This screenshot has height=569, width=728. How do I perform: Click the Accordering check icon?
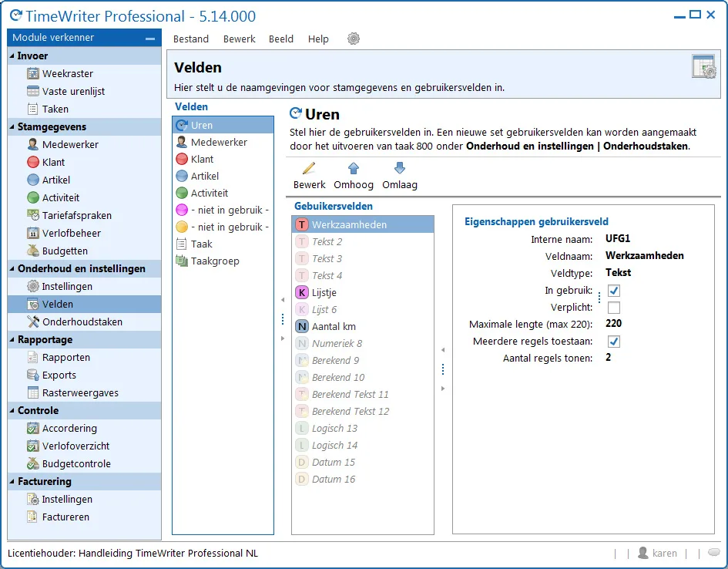click(x=33, y=428)
